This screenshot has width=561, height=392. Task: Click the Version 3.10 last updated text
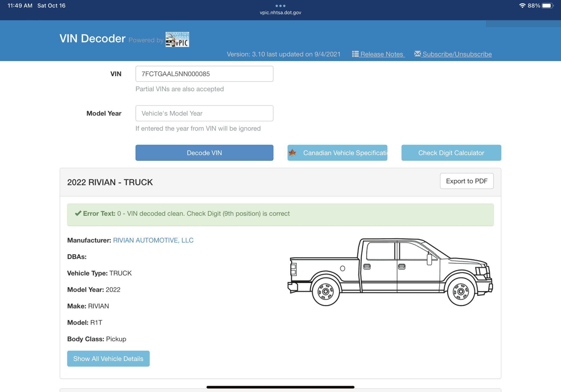coord(283,54)
